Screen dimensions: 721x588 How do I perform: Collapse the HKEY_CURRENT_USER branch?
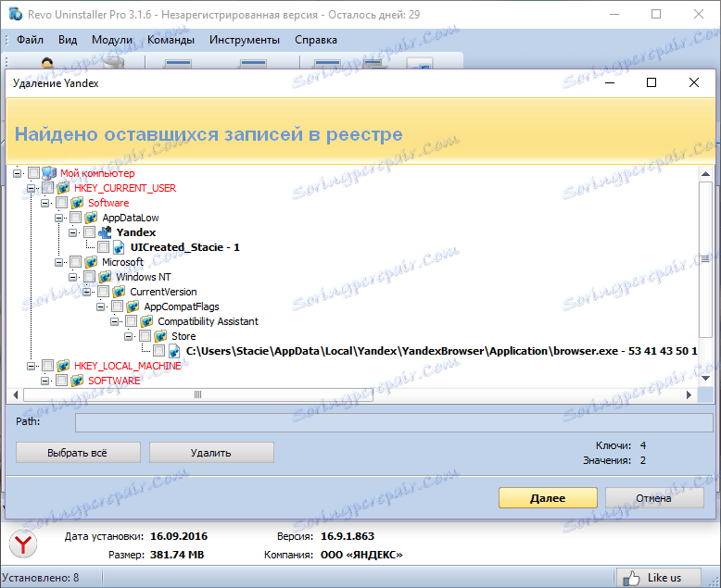[x=31, y=188]
